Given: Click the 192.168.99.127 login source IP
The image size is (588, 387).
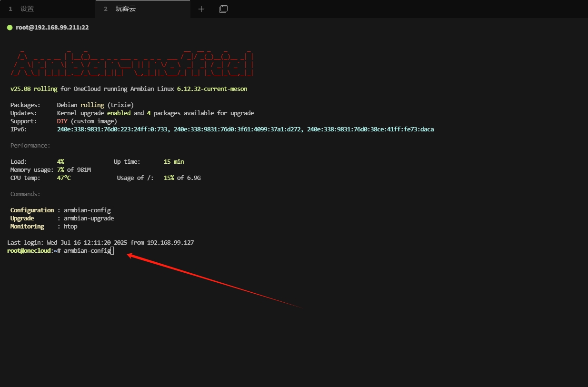Looking at the screenshot, I should pos(170,242).
